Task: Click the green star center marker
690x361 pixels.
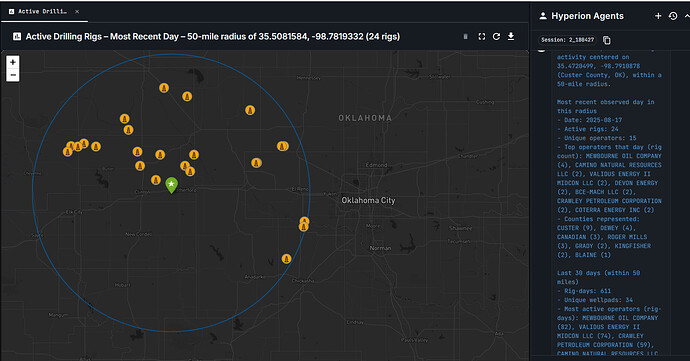Action: [171, 185]
